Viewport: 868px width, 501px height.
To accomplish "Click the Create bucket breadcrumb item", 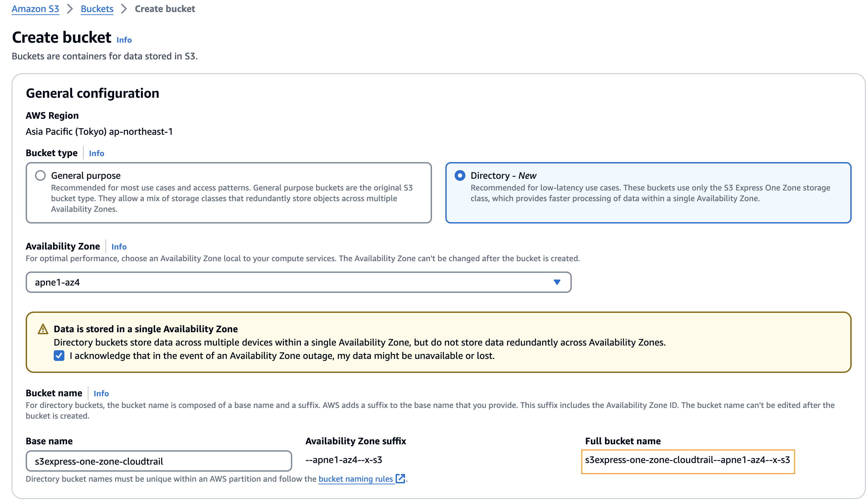I will click(165, 9).
